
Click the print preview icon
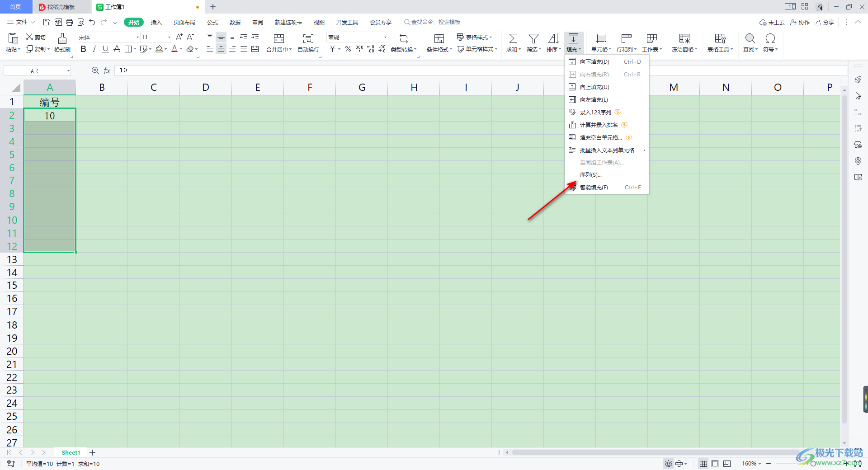(x=81, y=22)
